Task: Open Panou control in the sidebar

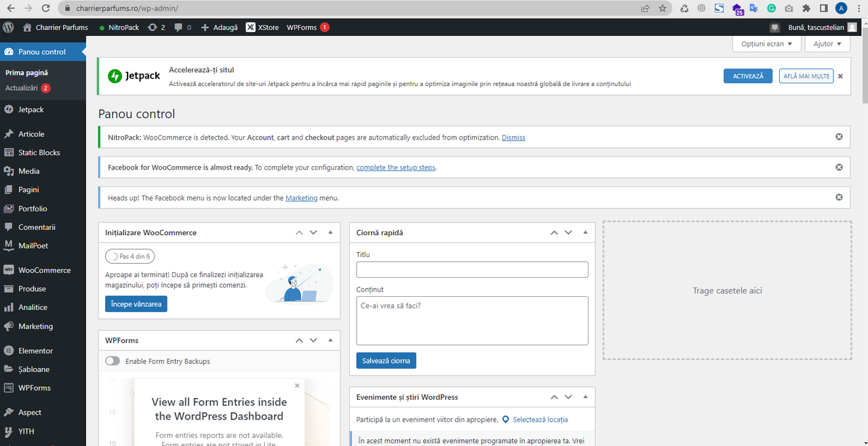Action: pos(43,52)
